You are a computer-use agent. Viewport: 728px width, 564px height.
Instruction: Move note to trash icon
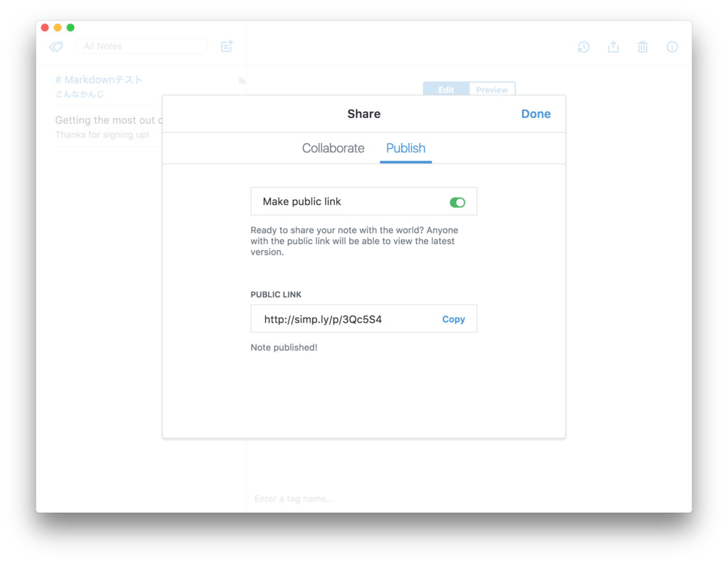pos(643,46)
